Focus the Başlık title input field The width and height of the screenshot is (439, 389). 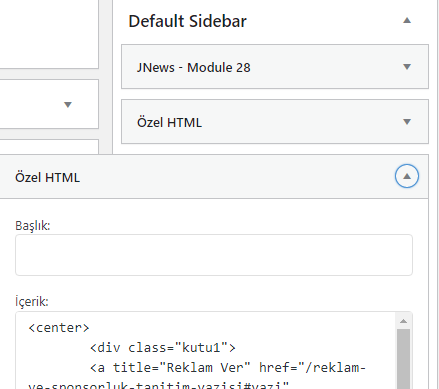(x=214, y=255)
